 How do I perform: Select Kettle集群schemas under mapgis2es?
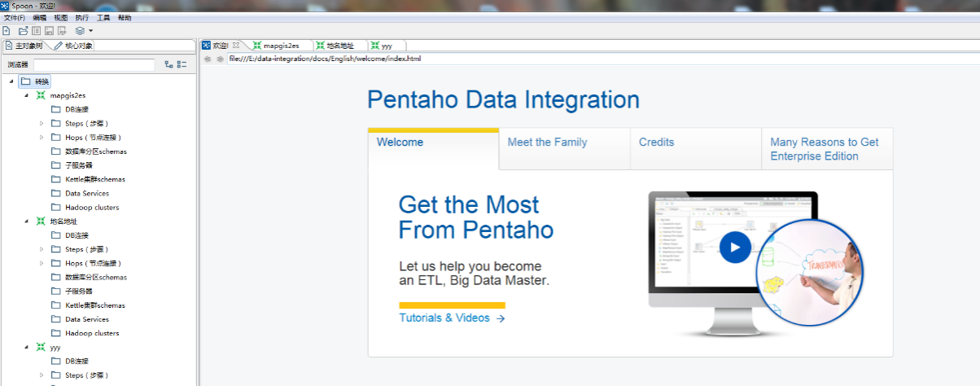pos(88,179)
